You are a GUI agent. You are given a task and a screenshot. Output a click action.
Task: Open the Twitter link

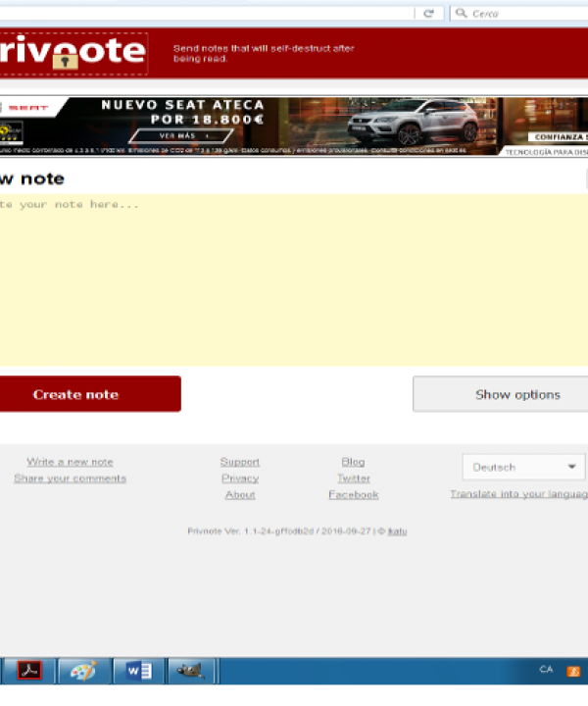pyautogui.click(x=353, y=479)
